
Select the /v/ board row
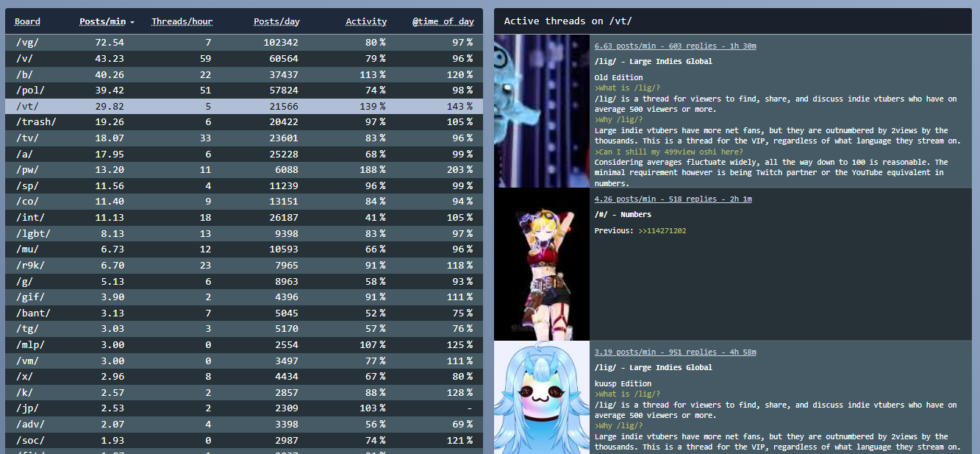tap(244, 59)
